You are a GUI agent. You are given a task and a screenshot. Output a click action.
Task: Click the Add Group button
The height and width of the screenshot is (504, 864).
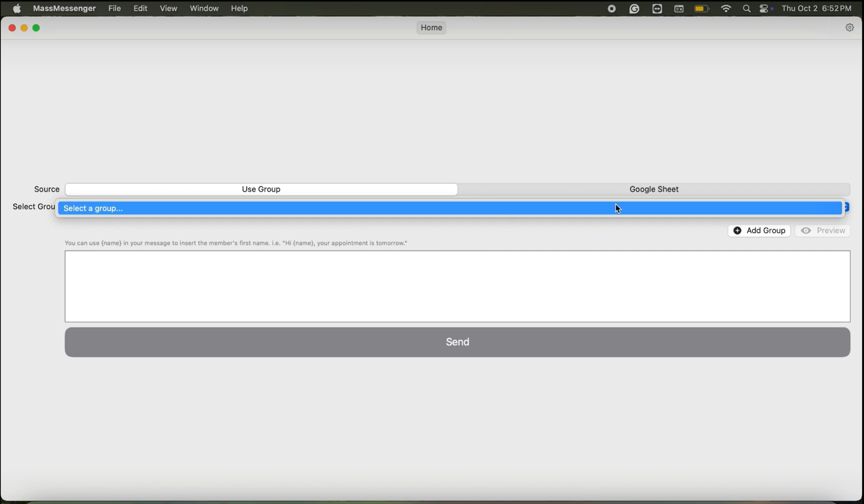pos(759,231)
